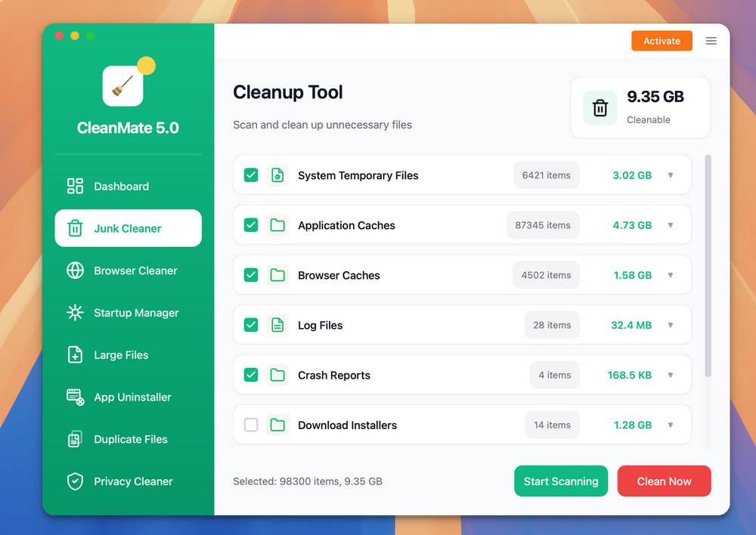Click the Startup Manager sun icon
Screen dimensions: 756x535
[75, 313]
